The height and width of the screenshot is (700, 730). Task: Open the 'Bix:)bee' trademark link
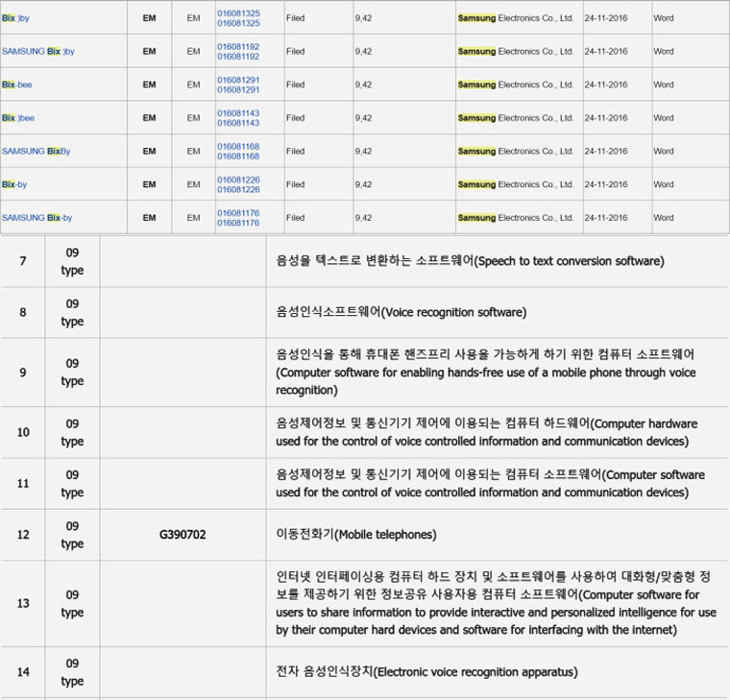click(x=18, y=118)
